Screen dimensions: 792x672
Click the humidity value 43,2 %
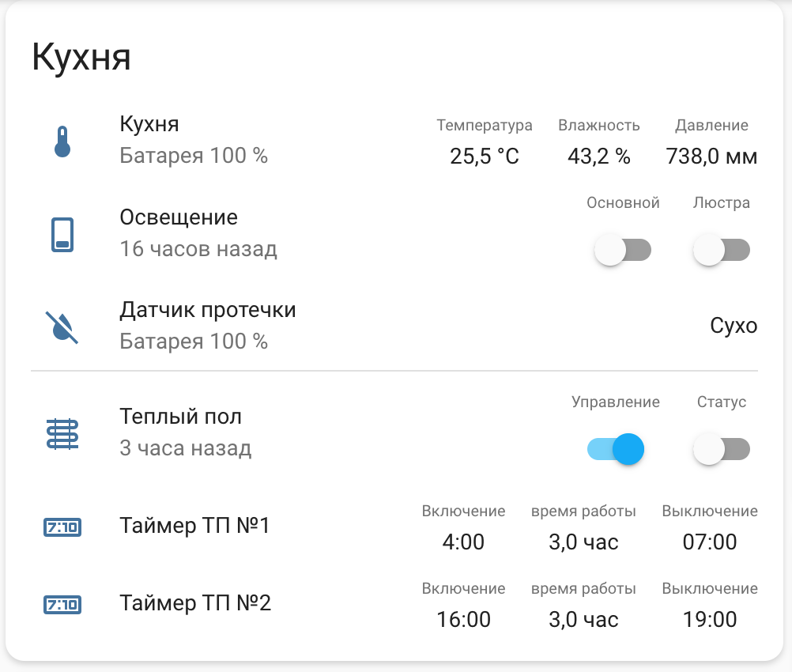(599, 156)
